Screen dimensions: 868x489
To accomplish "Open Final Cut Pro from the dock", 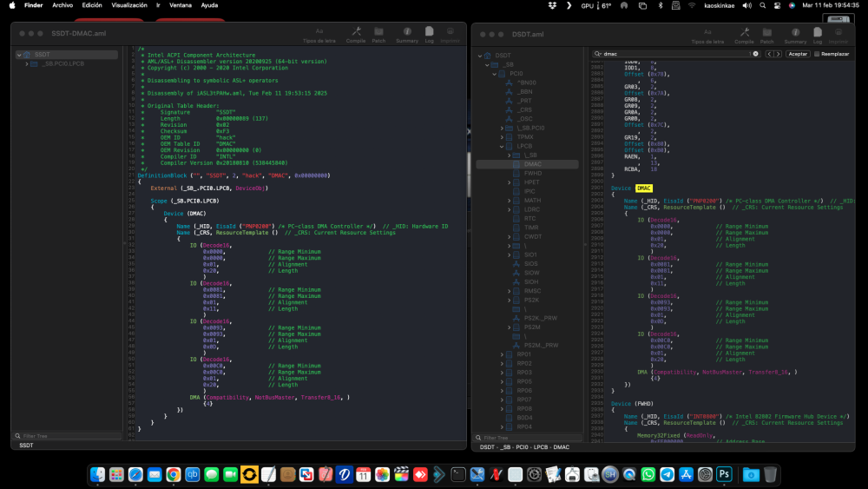I will point(401,474).
